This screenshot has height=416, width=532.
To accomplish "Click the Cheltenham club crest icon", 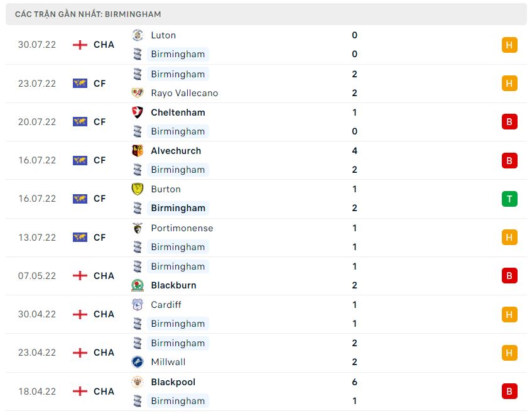I will click(x=138, y=112).
